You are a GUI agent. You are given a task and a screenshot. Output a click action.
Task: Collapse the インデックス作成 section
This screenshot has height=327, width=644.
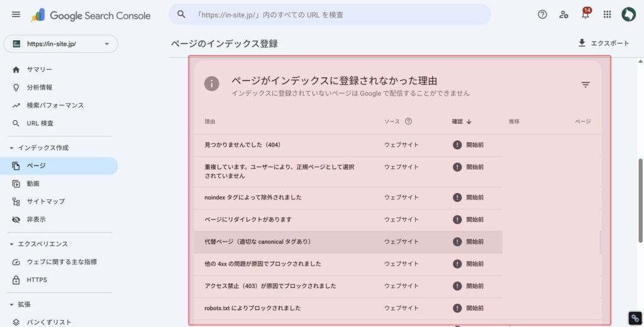point(11,148)
